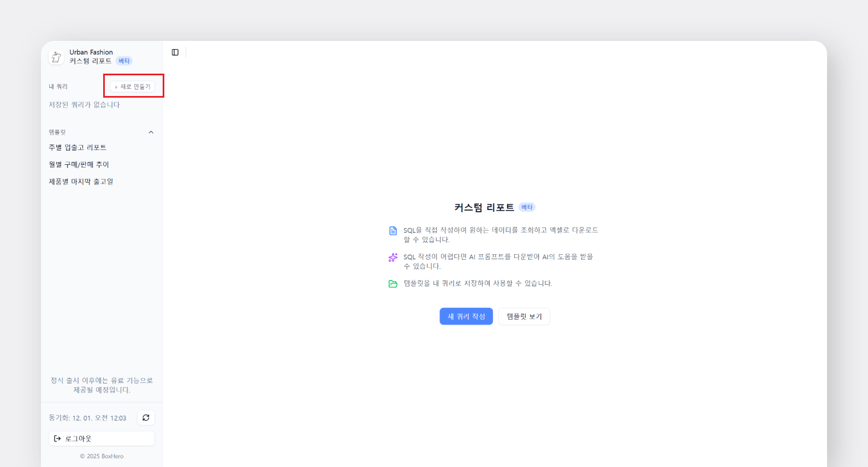
Task: Click the Urban Fashion team logo
Action: pyautogui.click(x=56, y=57)
